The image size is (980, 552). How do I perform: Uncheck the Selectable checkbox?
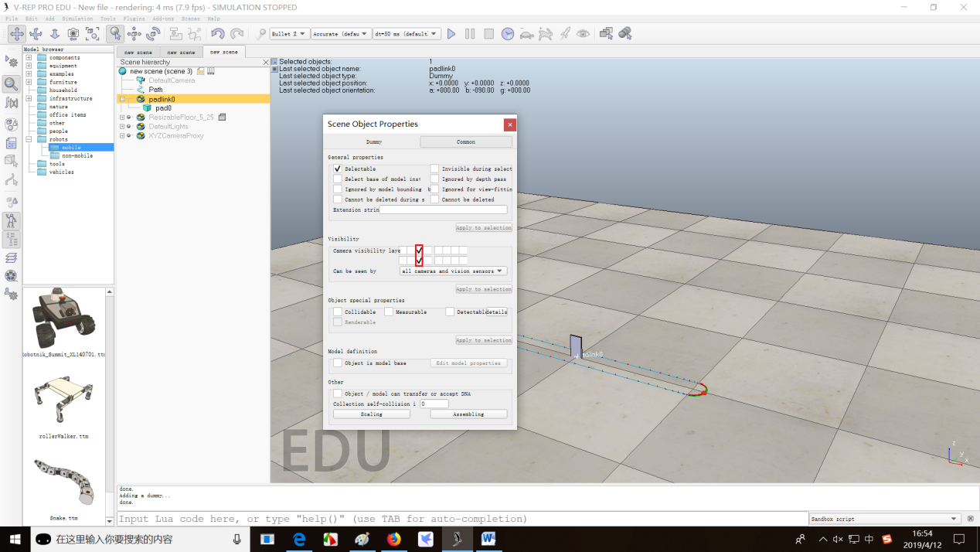(338, 169)
